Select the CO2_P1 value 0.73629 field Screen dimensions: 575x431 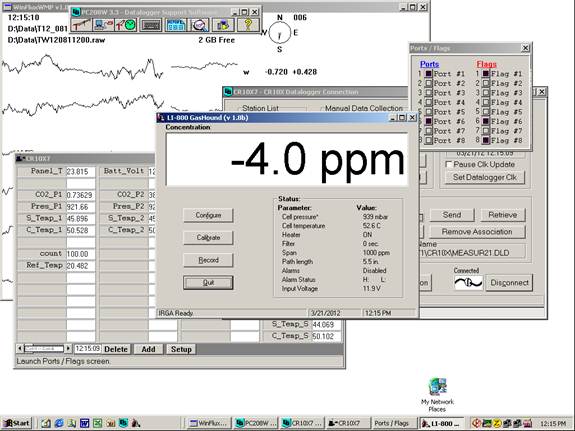click(80, 195)
